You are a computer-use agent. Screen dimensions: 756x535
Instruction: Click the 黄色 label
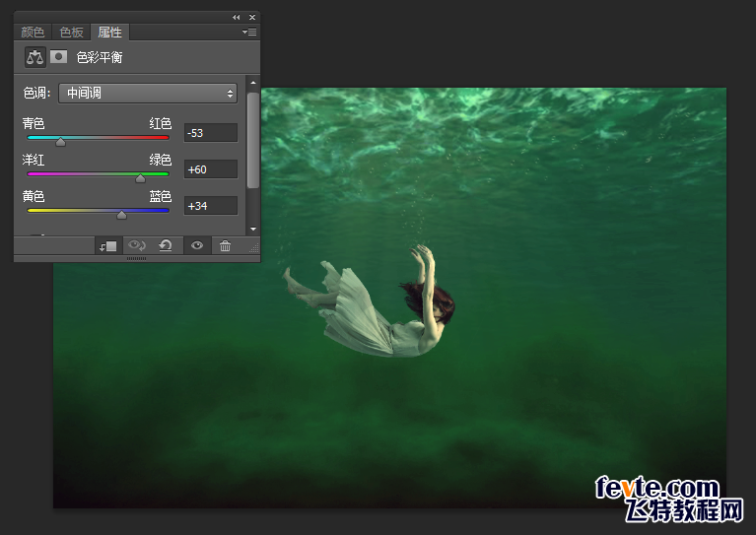(34, 196)
